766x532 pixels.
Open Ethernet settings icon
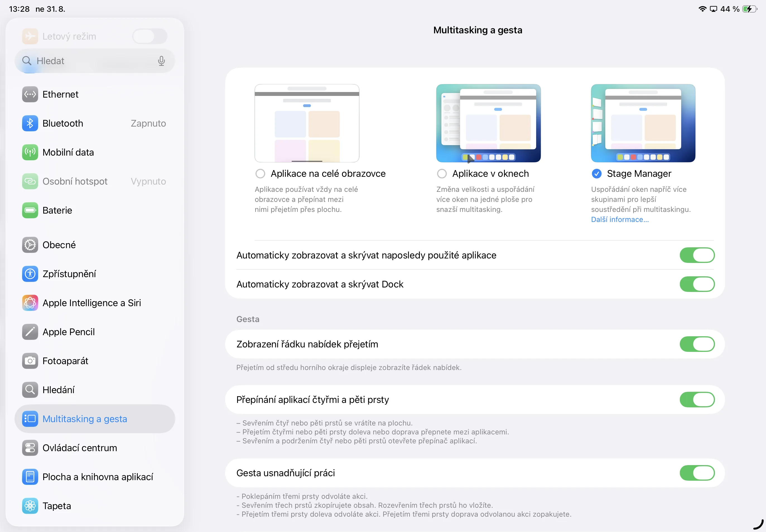coord(30,94)
